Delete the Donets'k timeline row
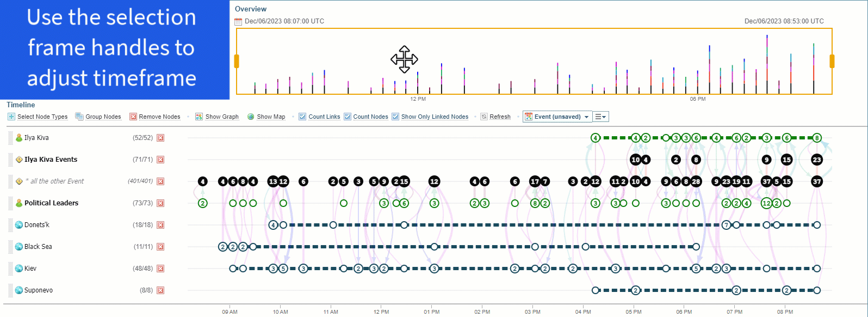The width and height of the screenshot is (868, 317). 160,225
